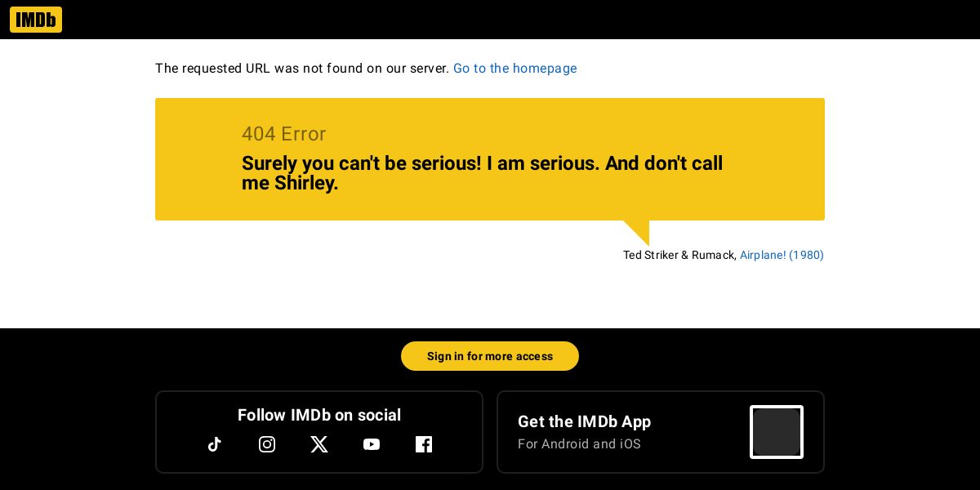This screenshot has height=490, width=980.
Task: Click the 'Surely you can't be serious' quote
Action: (482, 173)
